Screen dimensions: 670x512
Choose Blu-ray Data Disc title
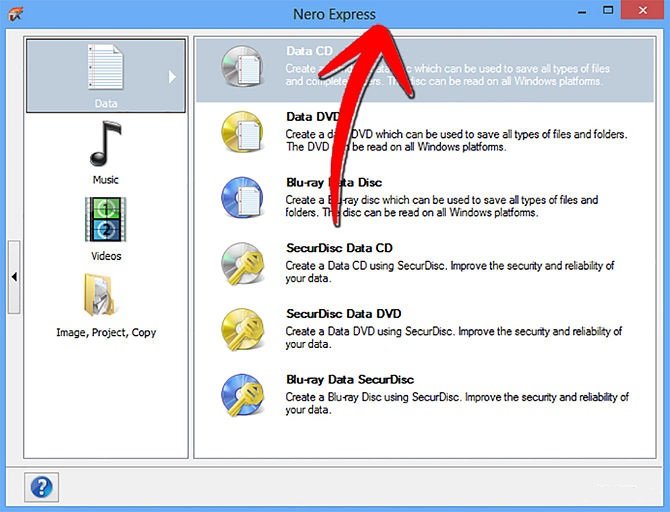(334, 182)
